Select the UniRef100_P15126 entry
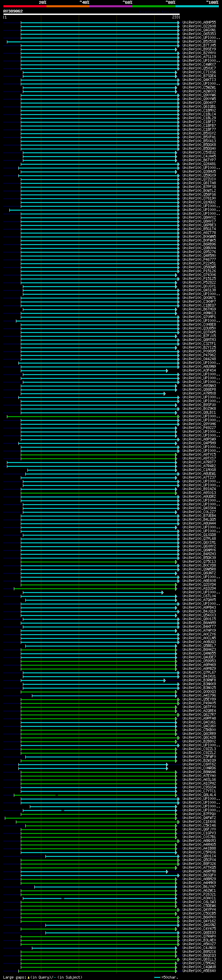222x980 pixels. click(x=199, y=271)
